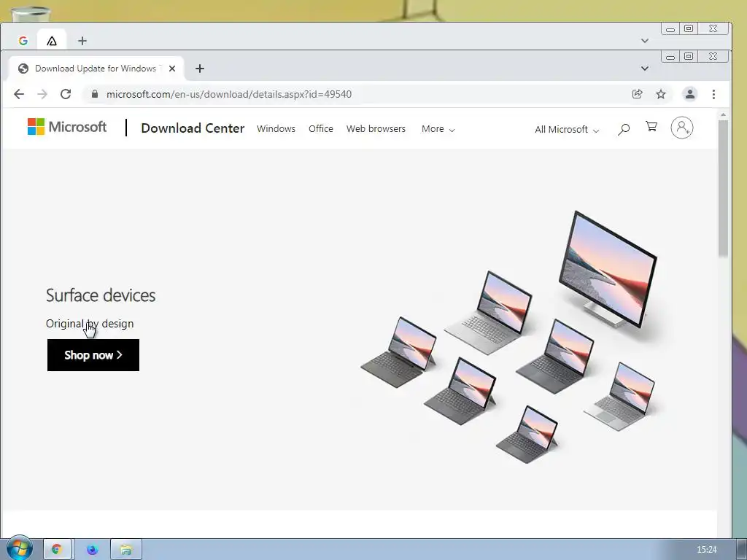The image size is (747, 560).
Task: Open the Office nav link
Action: pyautogui.click(x=321, y=128)
